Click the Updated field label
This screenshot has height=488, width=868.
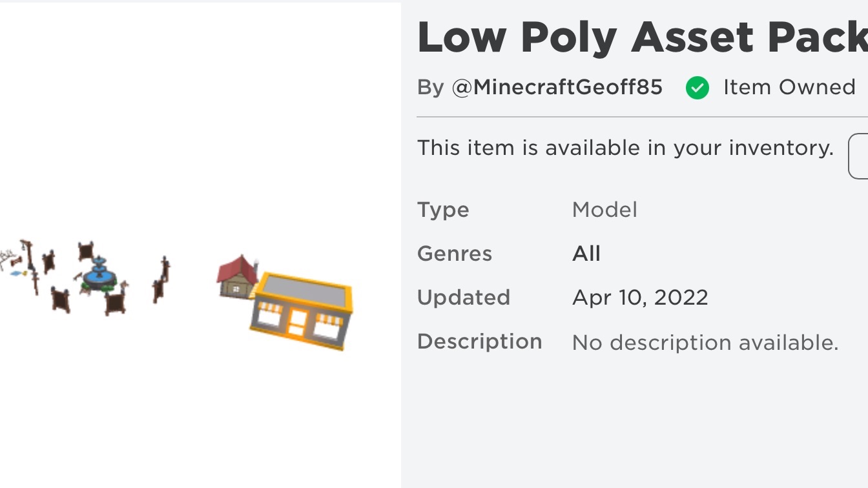coord(464,298)
